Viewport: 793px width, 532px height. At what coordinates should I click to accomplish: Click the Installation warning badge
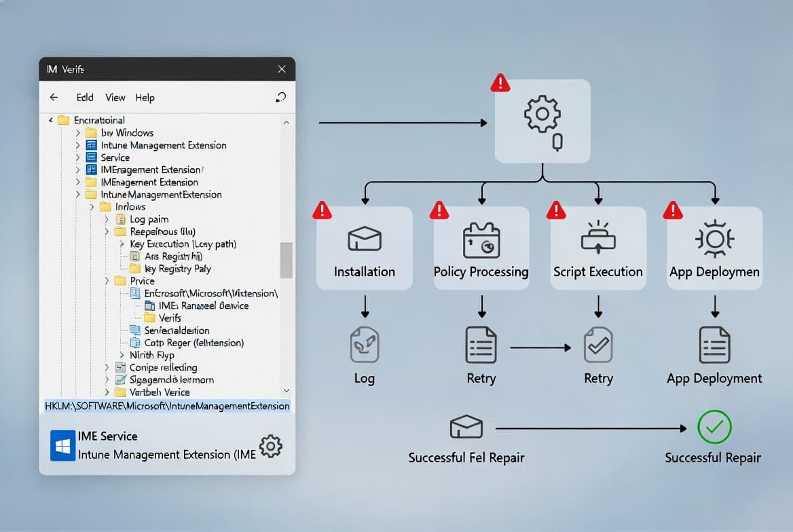point(322,210)
